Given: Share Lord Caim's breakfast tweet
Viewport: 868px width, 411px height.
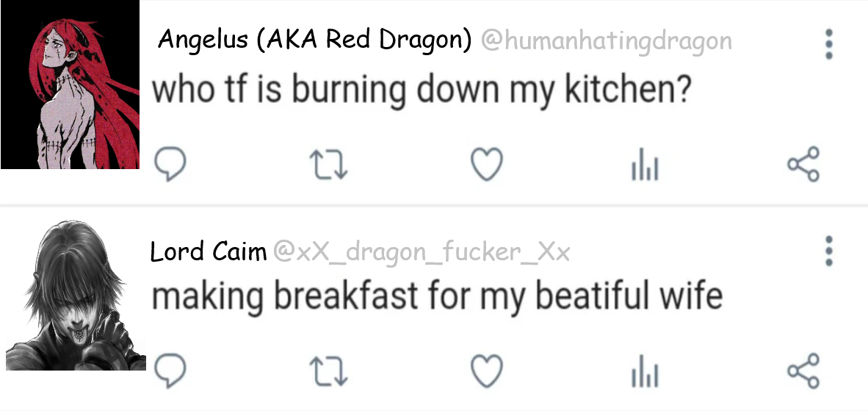Looking at the screenshot, I should (803, 371).
